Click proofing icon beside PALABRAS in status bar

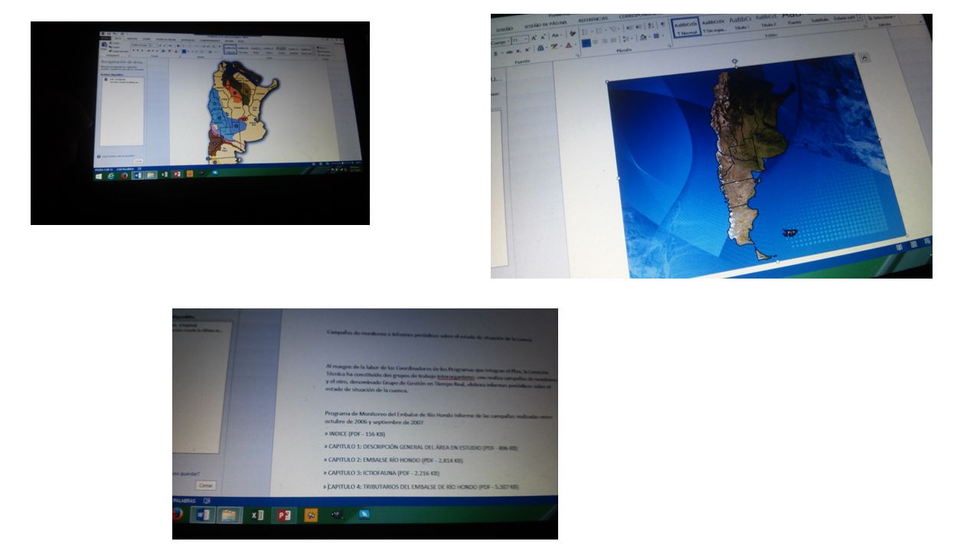(x=207, y=500)
